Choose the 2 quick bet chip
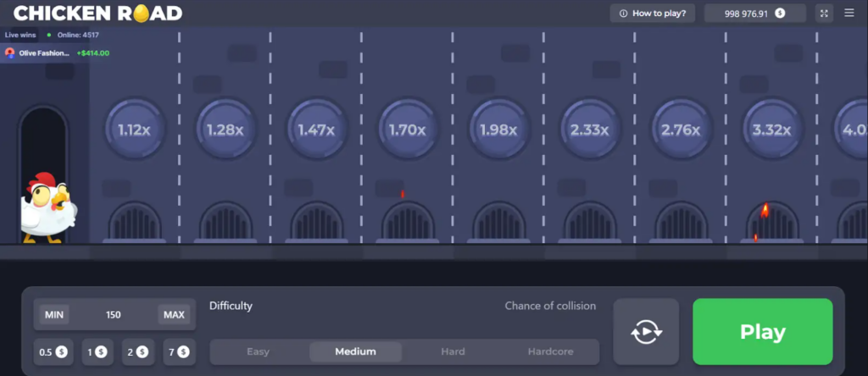This screenshot has height=376, width=868. coord(138,351)
